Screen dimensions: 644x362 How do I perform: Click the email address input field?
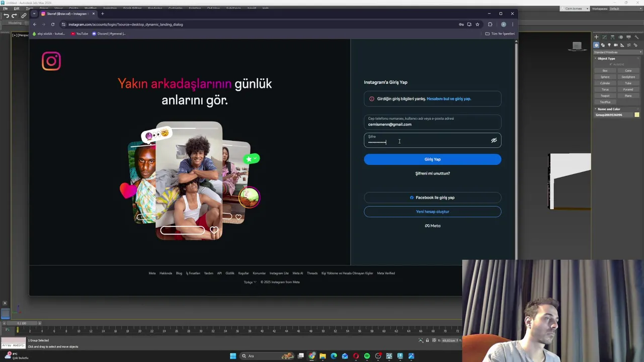coord(433,122)
